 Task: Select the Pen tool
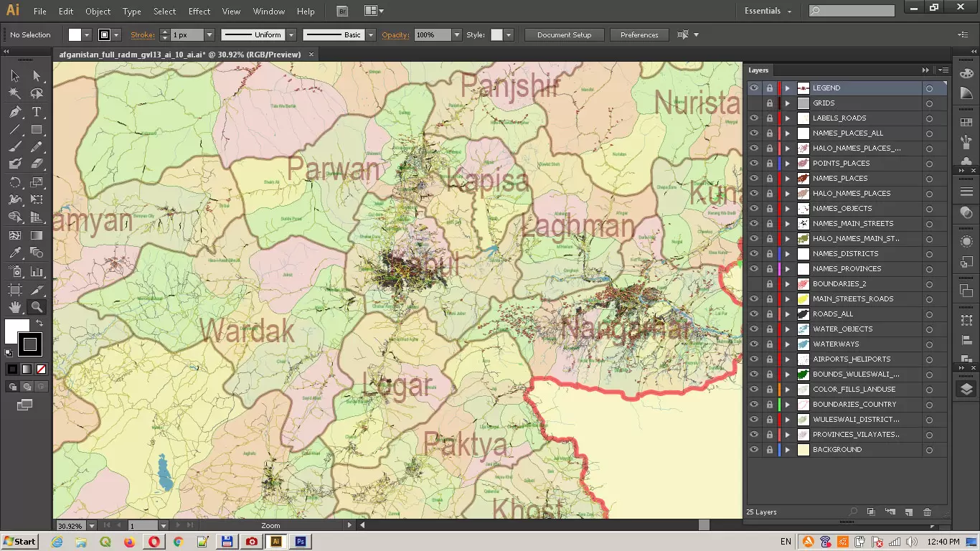[x=15, y=112]
